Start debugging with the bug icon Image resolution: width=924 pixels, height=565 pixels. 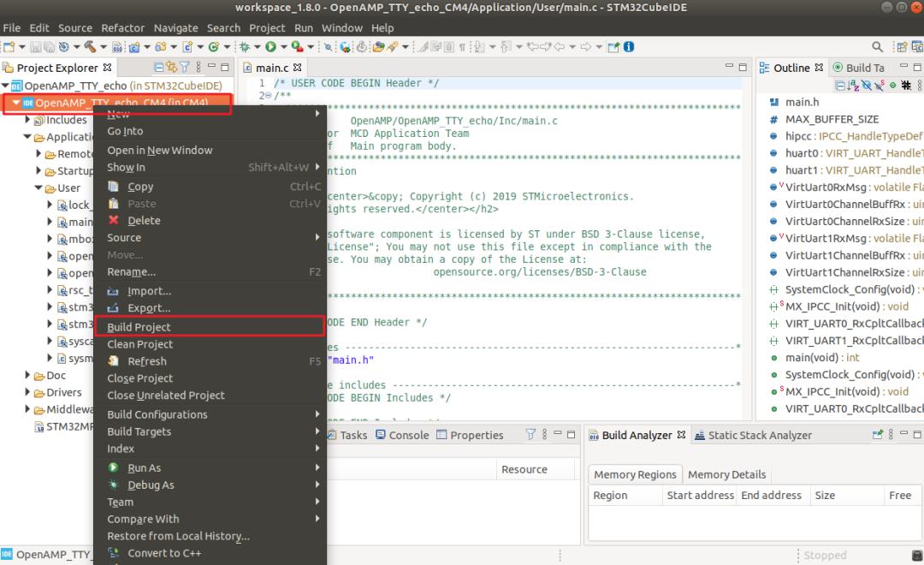(x=245, y=46)
